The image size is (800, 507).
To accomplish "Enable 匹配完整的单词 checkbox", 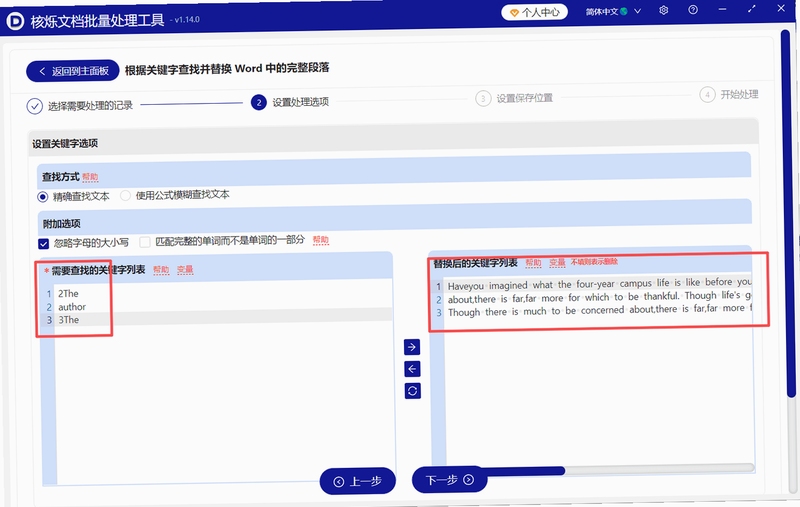I will [145, 242].
